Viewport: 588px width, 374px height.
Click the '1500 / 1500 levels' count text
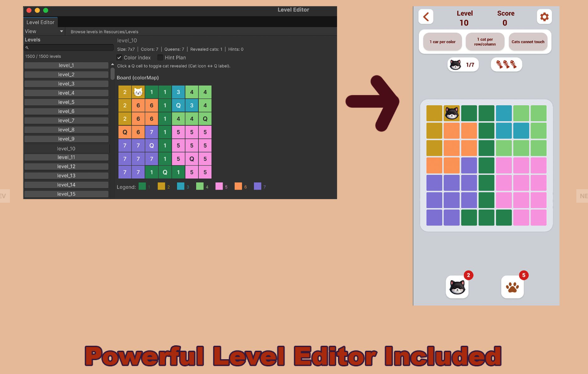(x=43, y=57)
